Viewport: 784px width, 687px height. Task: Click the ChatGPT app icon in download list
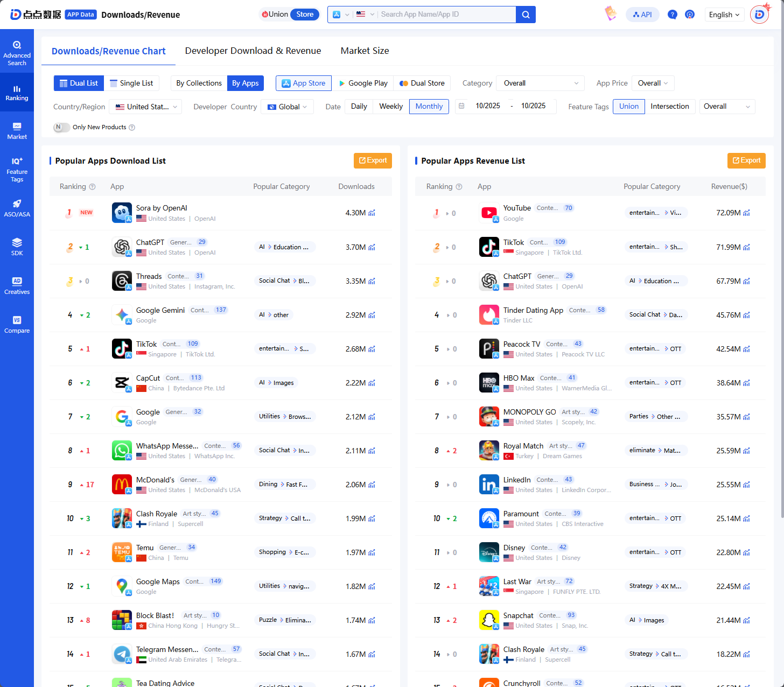(122, 247)
